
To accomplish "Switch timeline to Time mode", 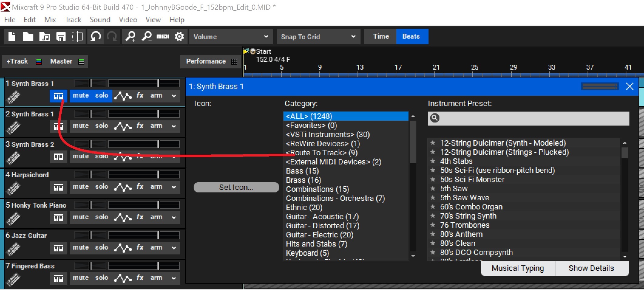I will pos(381,36).
